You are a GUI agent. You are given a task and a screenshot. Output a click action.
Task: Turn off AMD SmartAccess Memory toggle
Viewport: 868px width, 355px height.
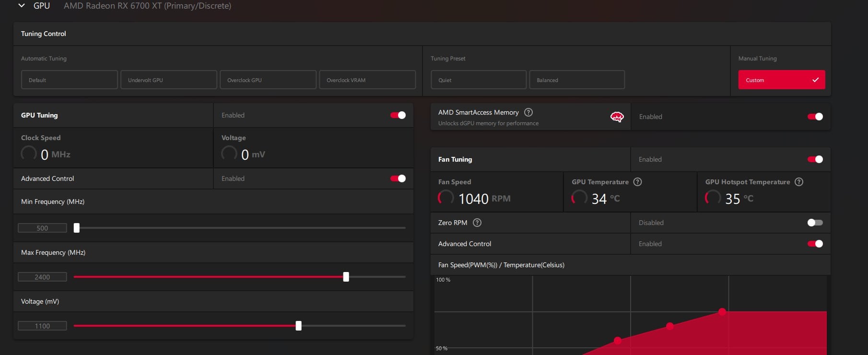point(815,117)
